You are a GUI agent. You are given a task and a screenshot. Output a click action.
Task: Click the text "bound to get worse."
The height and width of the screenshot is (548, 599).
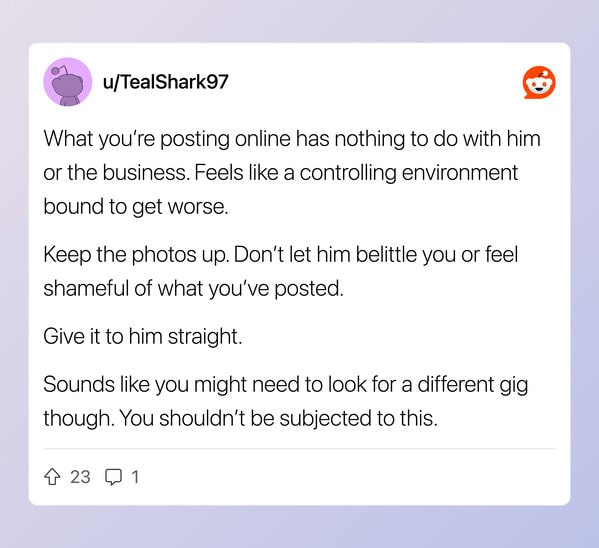tap(136, 207)
